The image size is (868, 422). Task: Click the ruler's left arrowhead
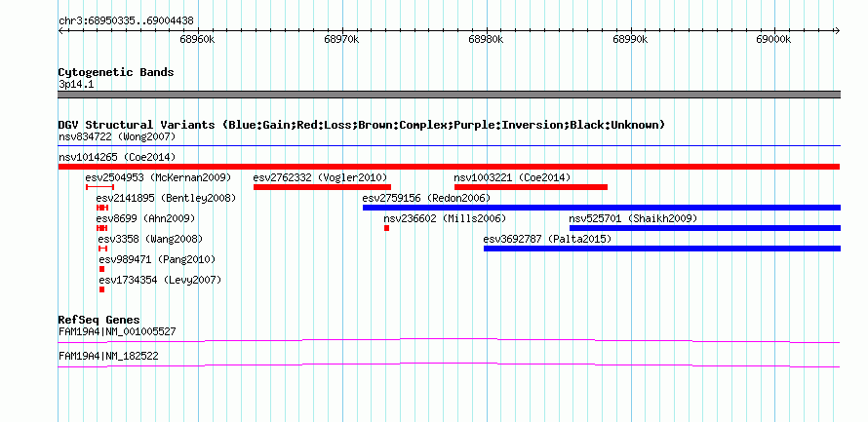pos(60,31)
